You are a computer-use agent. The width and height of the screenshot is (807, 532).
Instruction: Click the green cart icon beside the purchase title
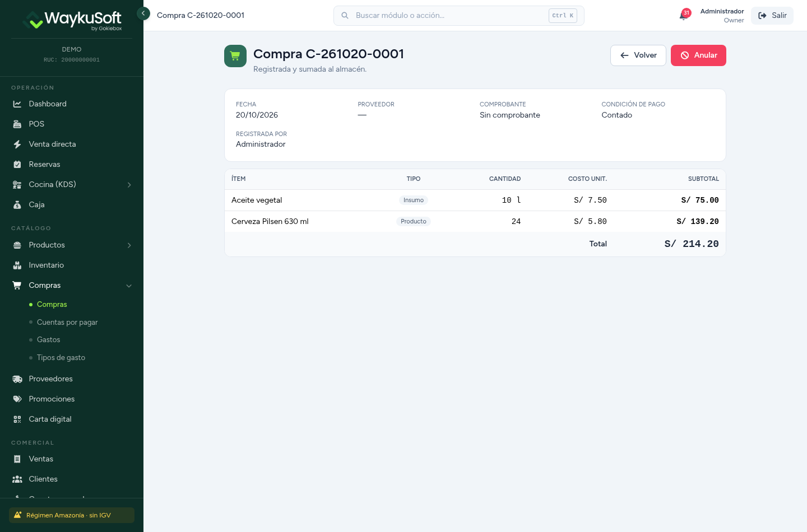(x=235, y=56)
